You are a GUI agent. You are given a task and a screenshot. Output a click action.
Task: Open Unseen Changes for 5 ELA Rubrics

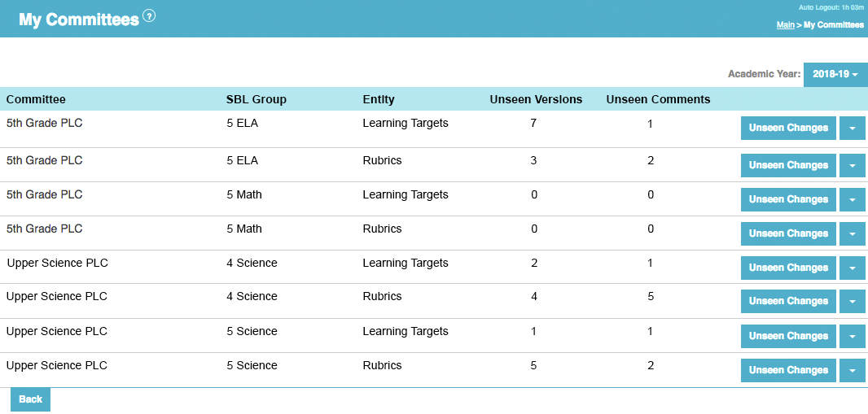point(788,165)
